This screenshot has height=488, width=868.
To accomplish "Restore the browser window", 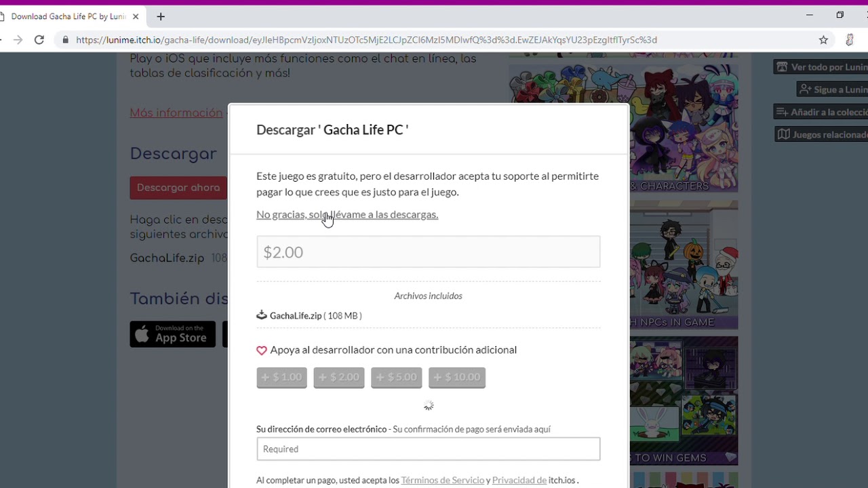I will pyautogui.click(x=840, y=15).
